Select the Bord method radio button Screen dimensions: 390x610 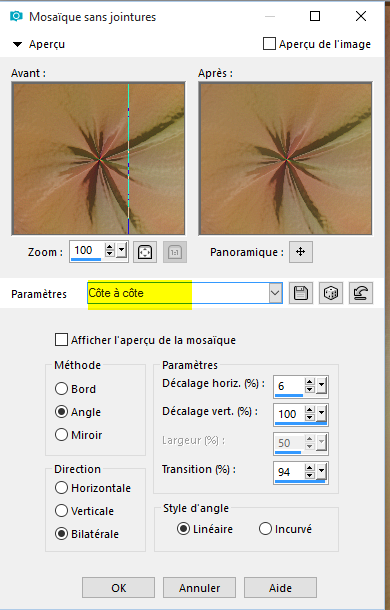(x=61, y=389)
